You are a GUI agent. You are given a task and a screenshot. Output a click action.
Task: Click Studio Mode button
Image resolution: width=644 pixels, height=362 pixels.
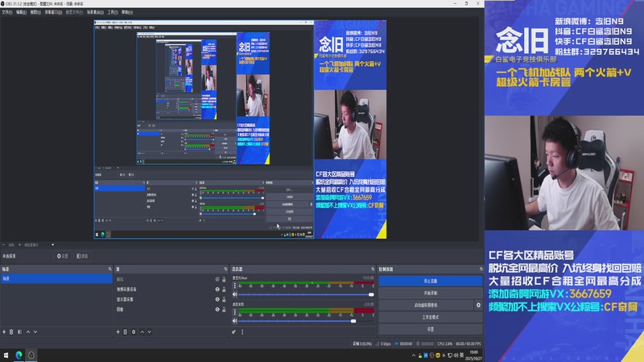coord(430,317)
